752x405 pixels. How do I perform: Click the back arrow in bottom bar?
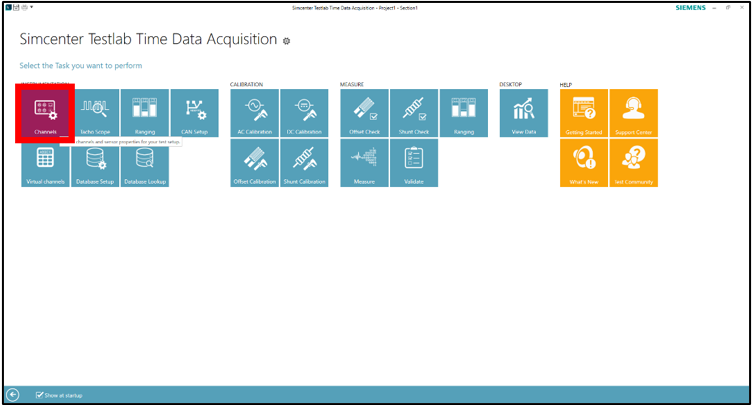point(13,395)
